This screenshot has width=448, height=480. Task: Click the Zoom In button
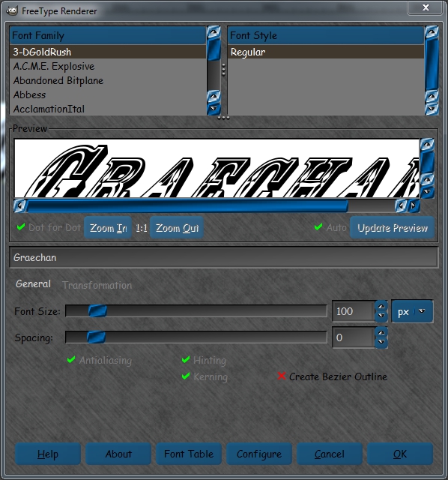(x=108, y=228)
